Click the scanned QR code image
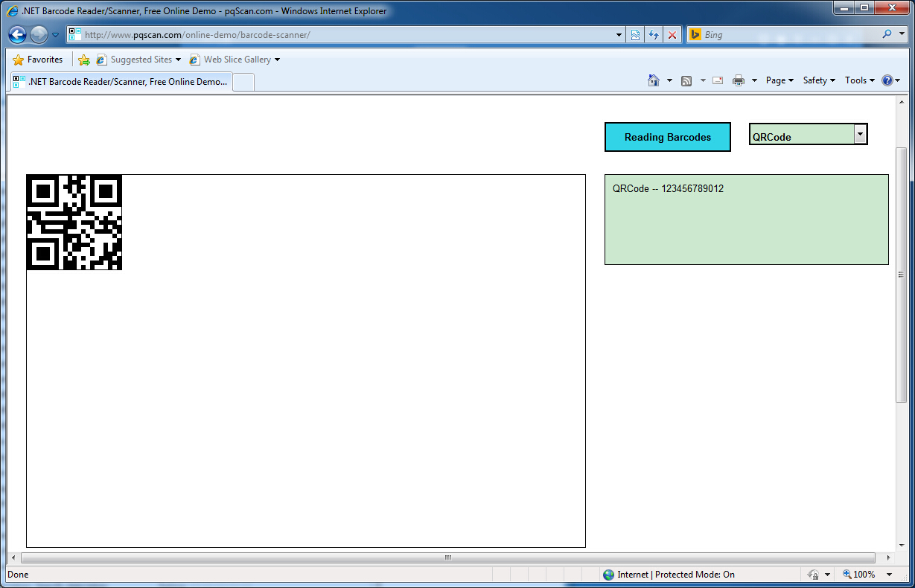This screenshot has height=588, width=915. (x=74, y=223)
